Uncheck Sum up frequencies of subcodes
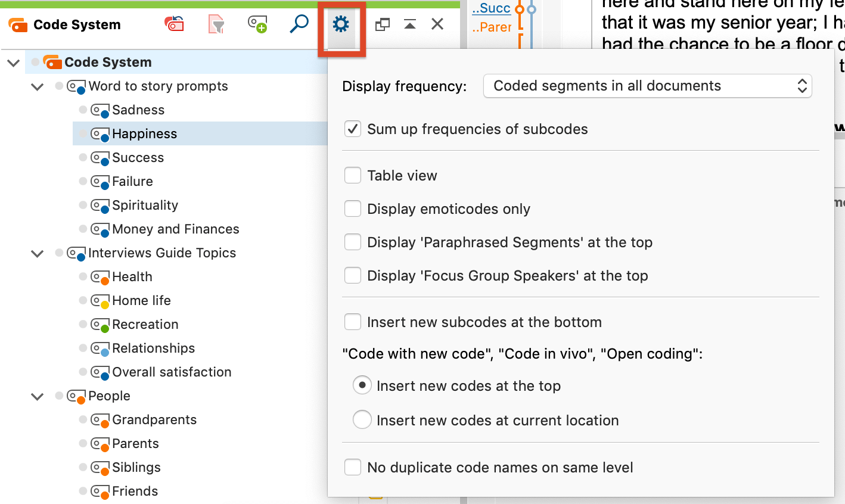845x504 pixels. tap(353, 129)
